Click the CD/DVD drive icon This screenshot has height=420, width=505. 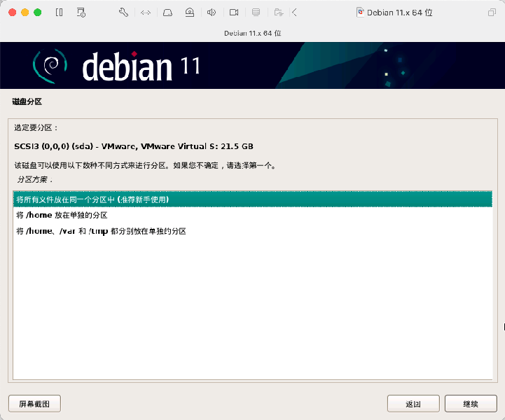190,13
